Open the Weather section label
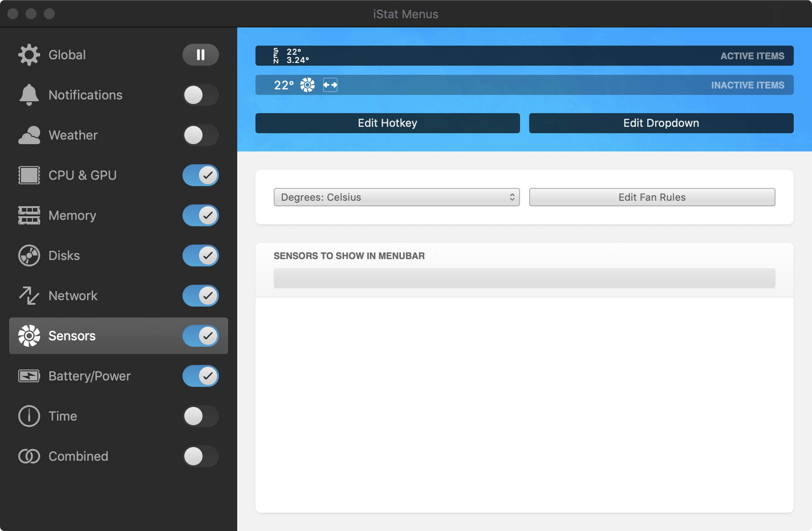The image size is (812, 531). [x=73, y=135]
